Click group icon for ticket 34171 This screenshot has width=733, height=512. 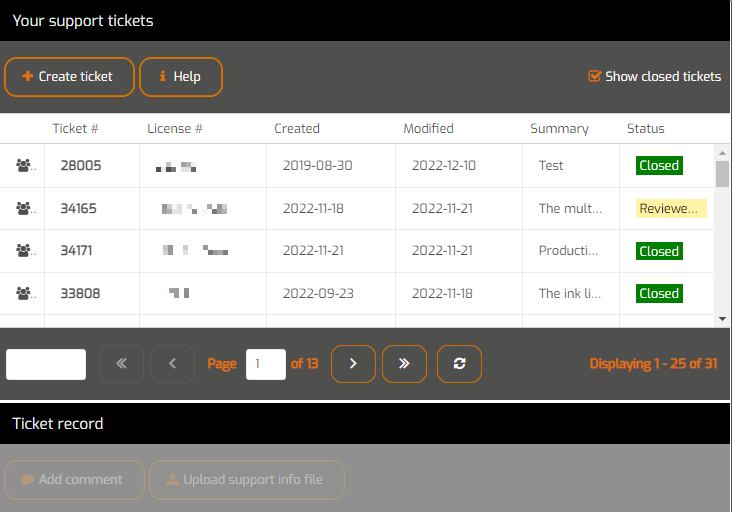[x=24, y=251]
